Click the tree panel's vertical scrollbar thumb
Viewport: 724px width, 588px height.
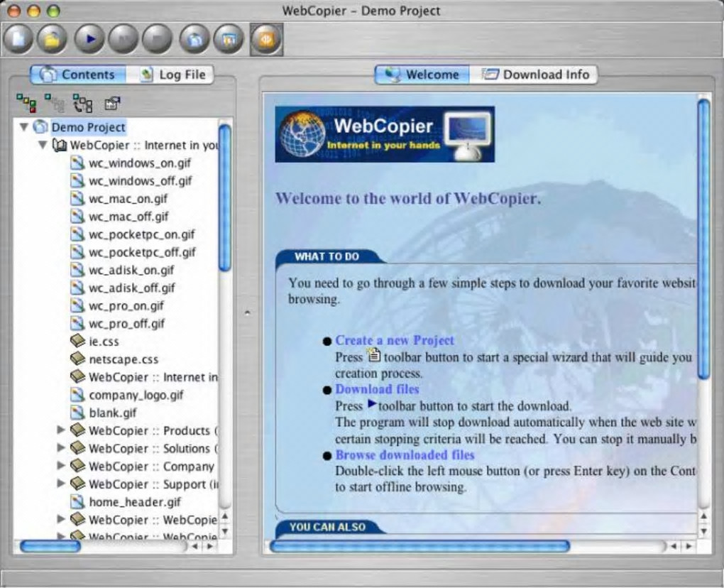tap(225, 197)
